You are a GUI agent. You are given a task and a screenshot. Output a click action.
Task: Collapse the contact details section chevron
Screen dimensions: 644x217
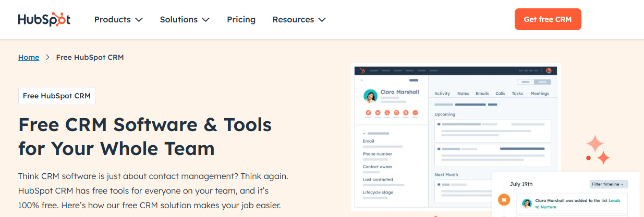[x=364, y=134]
